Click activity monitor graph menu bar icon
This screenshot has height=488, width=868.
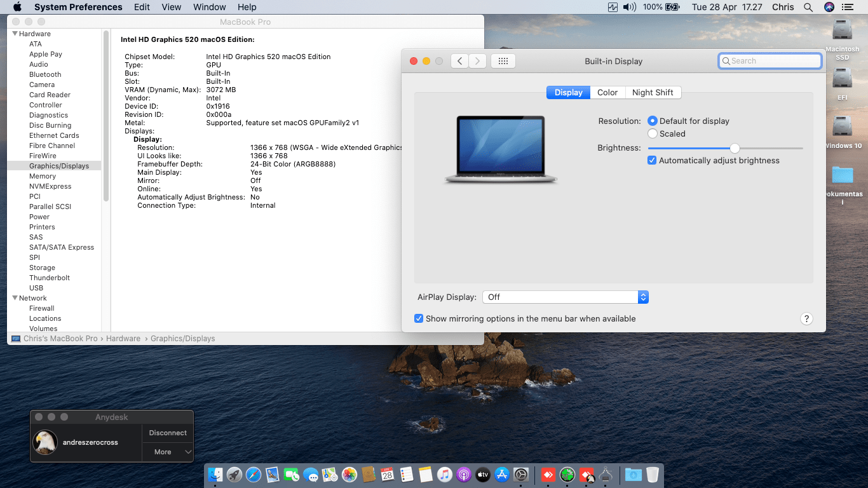[x=613, y=7]
